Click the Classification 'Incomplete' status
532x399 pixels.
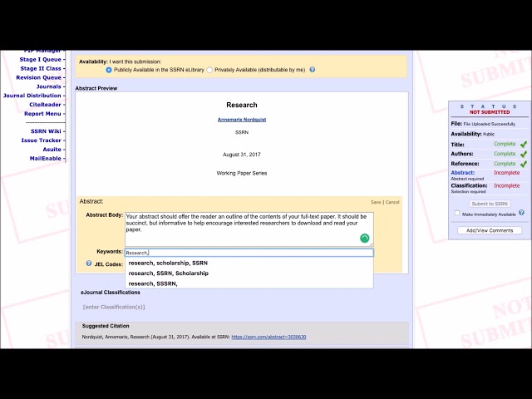(506, 185)
